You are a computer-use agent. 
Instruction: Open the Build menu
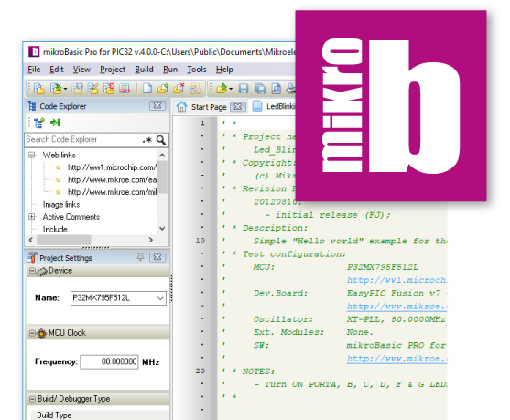click(144, 70)
